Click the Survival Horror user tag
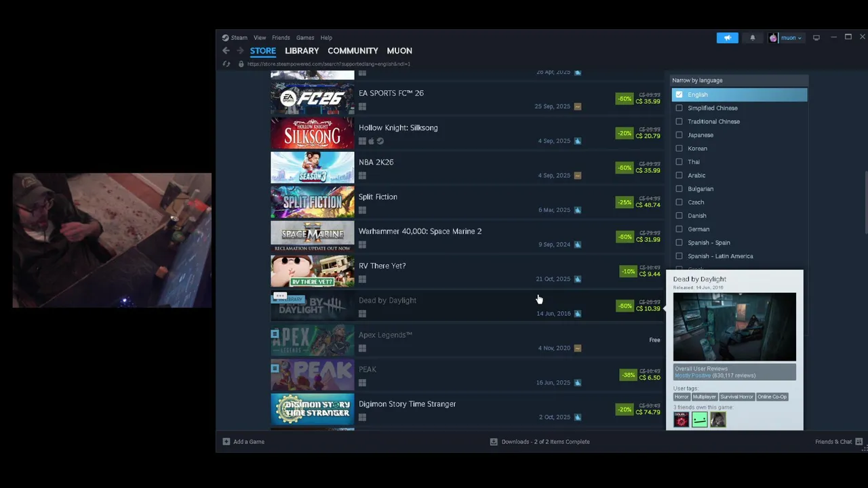This screenshot has height=488, width=868. tap(736, 397)
